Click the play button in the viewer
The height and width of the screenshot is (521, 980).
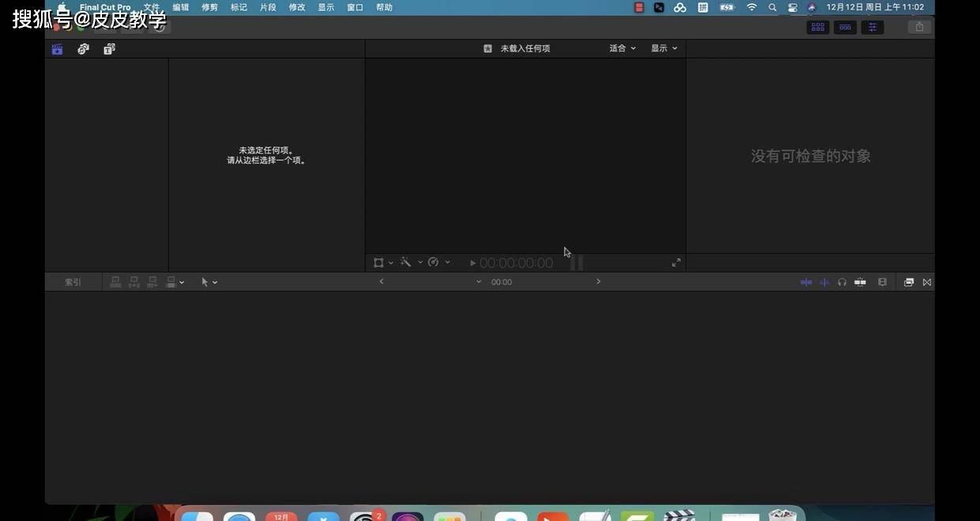click(x=473, y=262)
